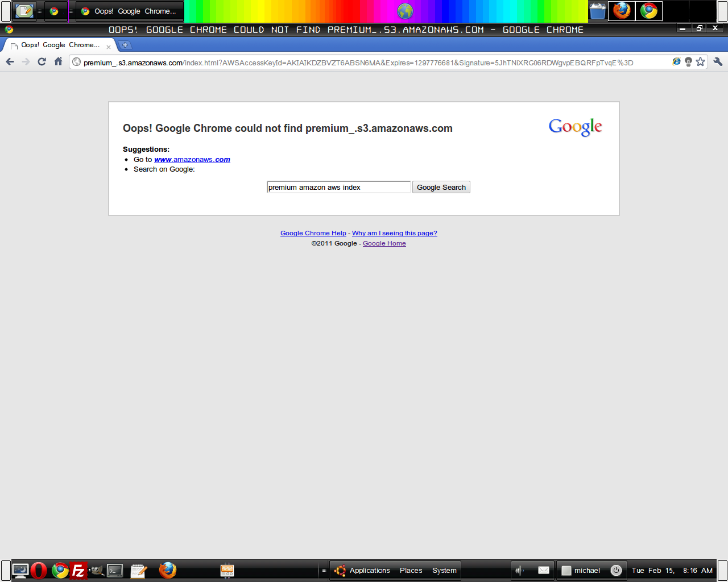Launch FileZilla from the bottom panel
The height and width of the screenshot is (582, 728).
[x=78, y=570]
